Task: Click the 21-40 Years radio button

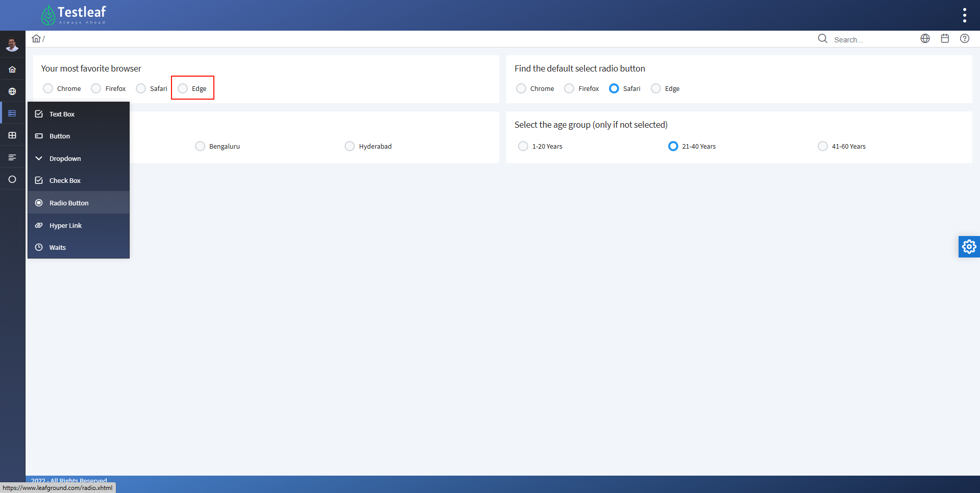Action: (x=673, y=146)
